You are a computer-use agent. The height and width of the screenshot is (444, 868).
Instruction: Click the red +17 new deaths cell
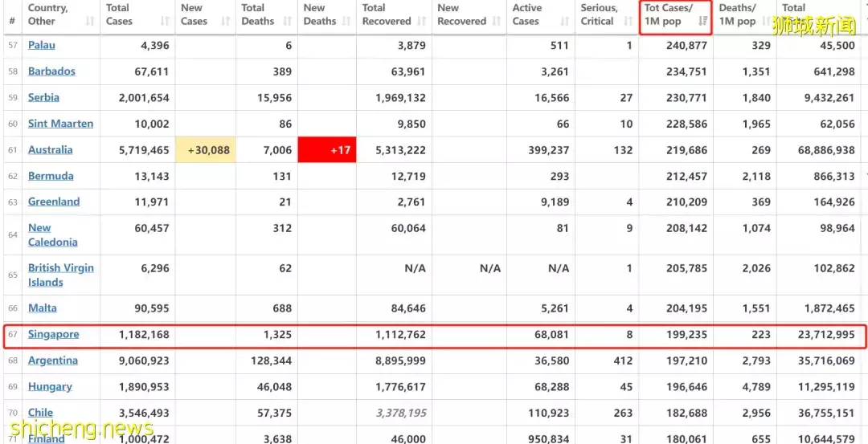tap(326, 150)
